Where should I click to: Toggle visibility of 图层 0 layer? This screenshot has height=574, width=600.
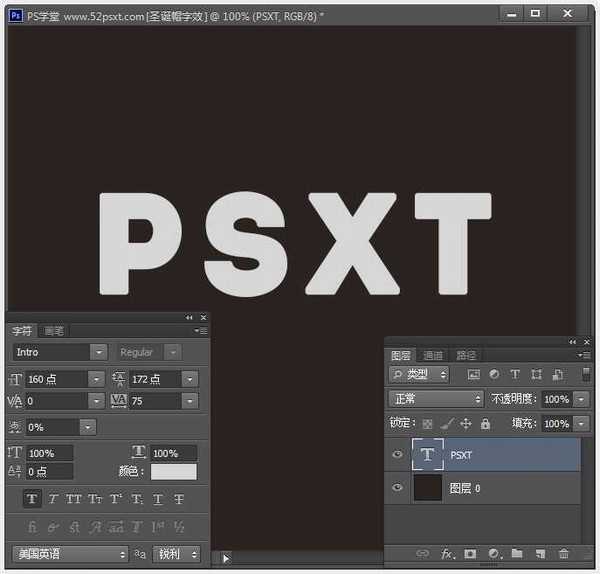398,488
